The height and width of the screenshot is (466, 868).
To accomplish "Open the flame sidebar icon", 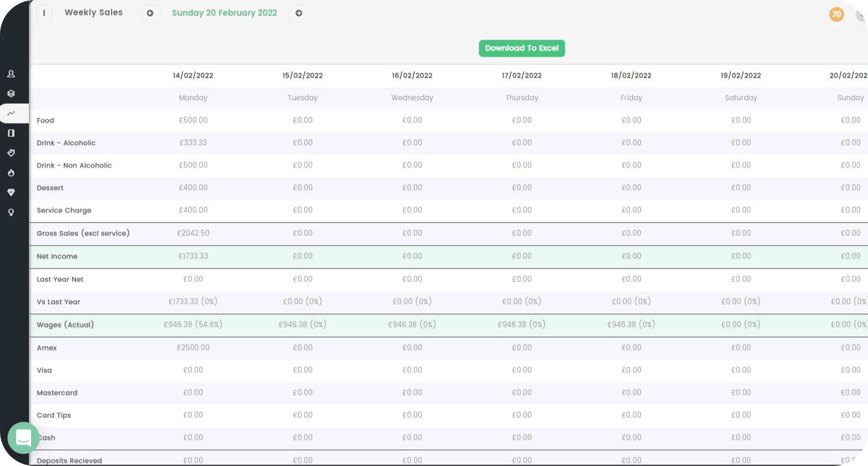I will click(x=11, y=173).
